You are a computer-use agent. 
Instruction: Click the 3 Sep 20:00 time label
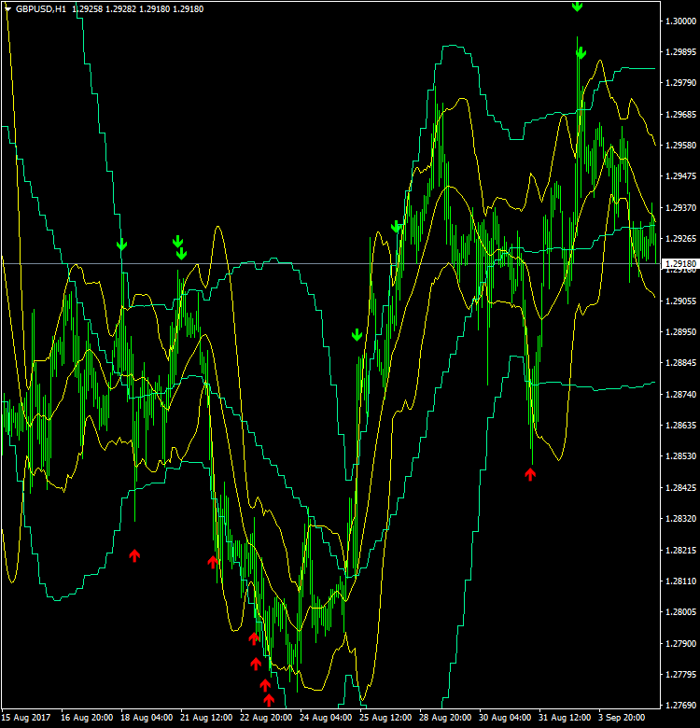(x=622, y=718)
